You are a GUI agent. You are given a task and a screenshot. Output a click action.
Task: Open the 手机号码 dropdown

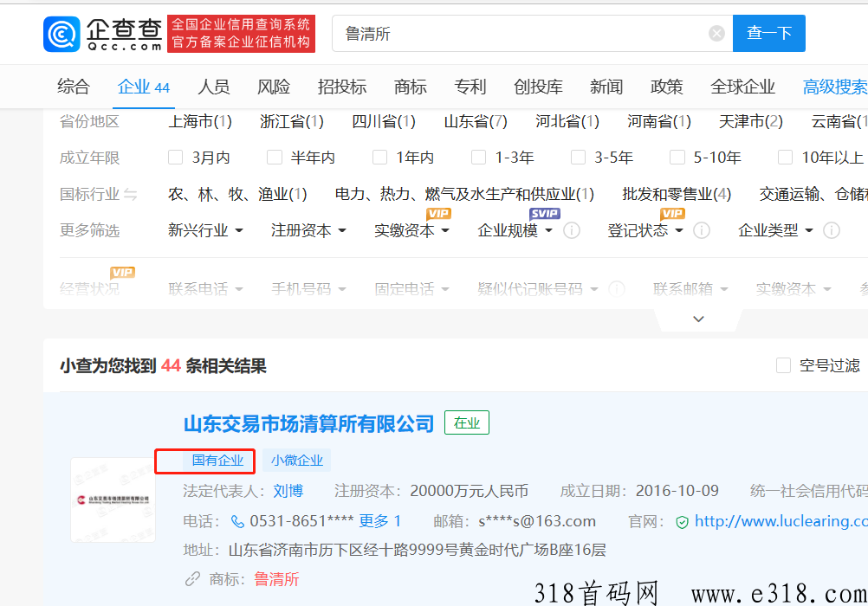[x=308, y=289]
